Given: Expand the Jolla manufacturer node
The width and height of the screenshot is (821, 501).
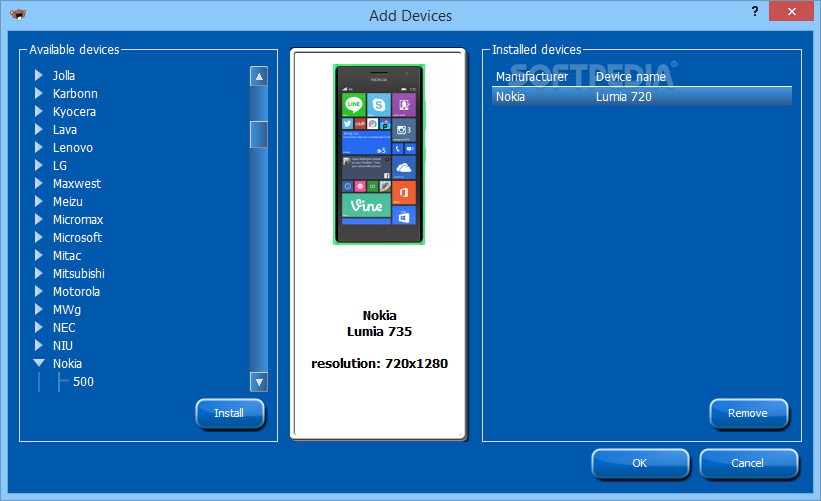Looking at the screenshot, I should [38, 75].
